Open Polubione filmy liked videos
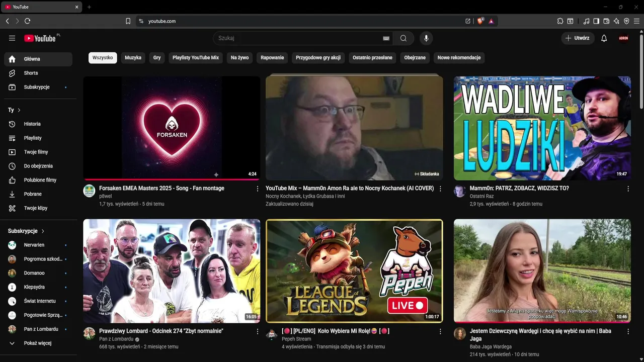This screenshot has height=362, width=644. coord(38,180)
